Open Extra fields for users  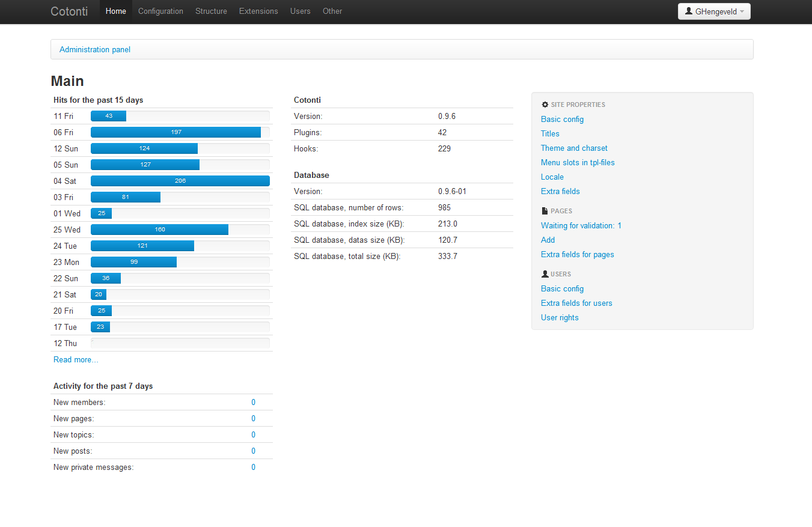click(576, 303)
